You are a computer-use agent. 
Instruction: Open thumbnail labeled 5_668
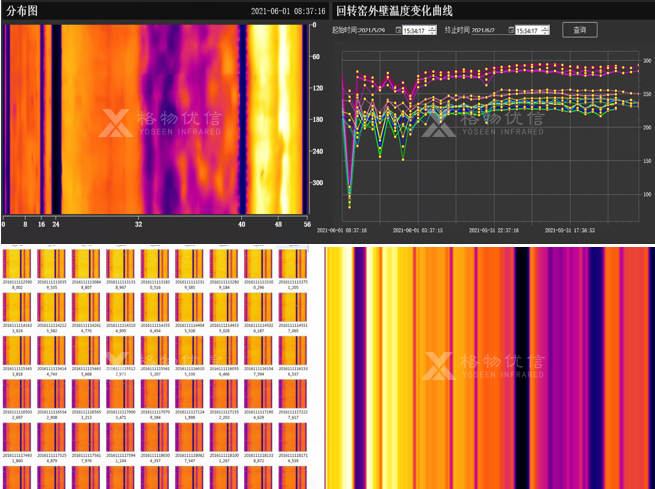pos(86,351)
